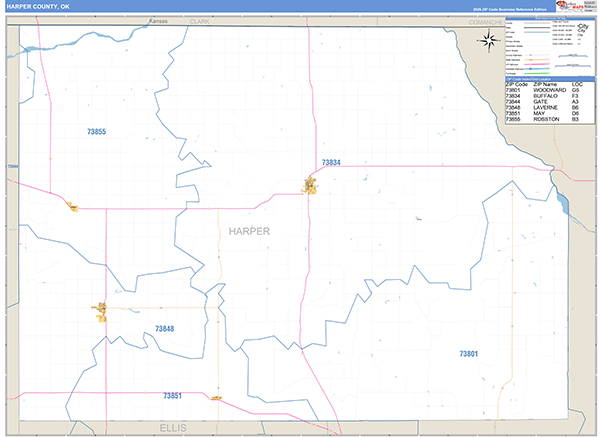
Task: Click the 73848 ZIP label on the map
Action: coord(165,329)
